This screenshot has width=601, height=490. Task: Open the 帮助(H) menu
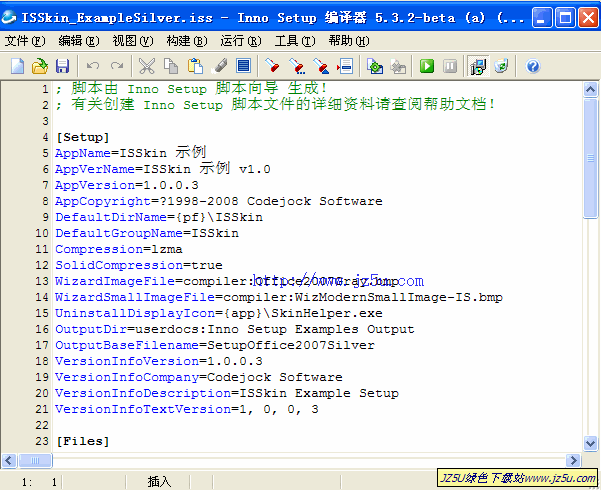349,41
